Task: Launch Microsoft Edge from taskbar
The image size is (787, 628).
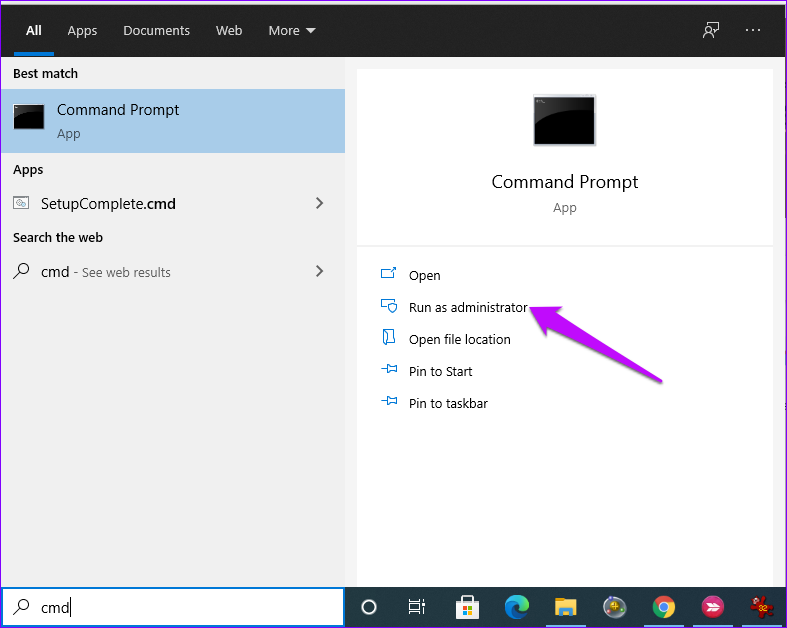Action: (x=516, y=607)
